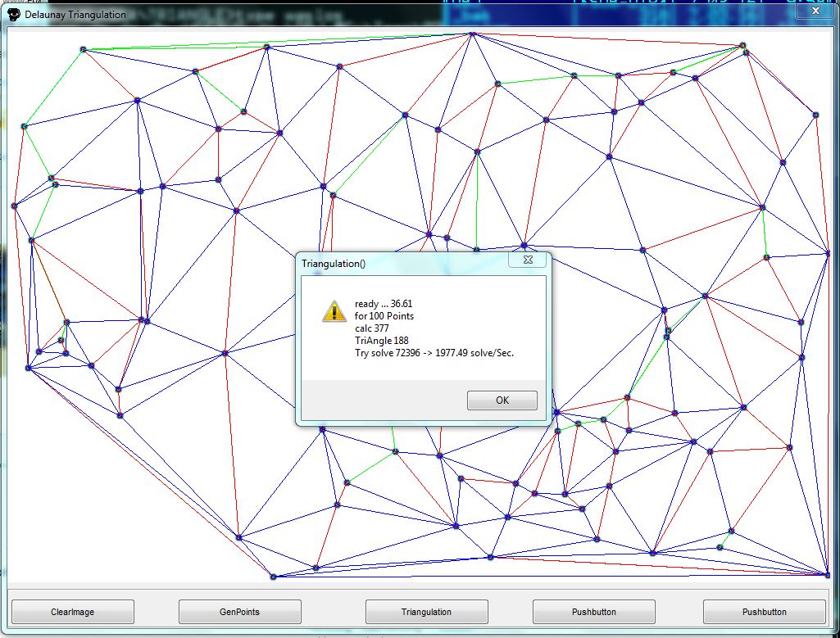
Task: Run the Triangulation button in bottom bar
Action: point(426,612)
